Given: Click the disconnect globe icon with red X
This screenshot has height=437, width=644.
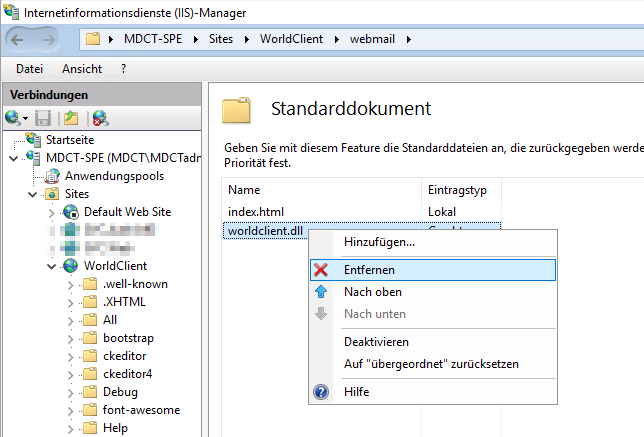Looking at the screenshot, I should 99,118.
